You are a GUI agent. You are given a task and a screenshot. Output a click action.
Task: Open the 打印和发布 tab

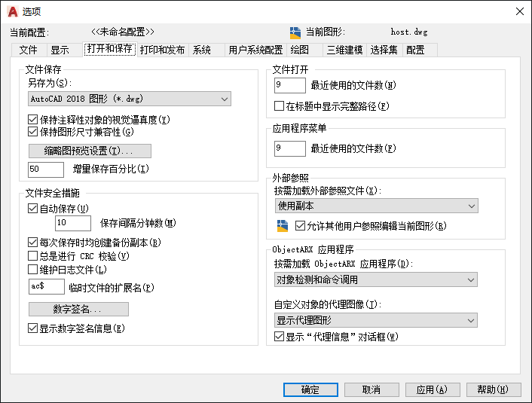(x=162, y=50)
